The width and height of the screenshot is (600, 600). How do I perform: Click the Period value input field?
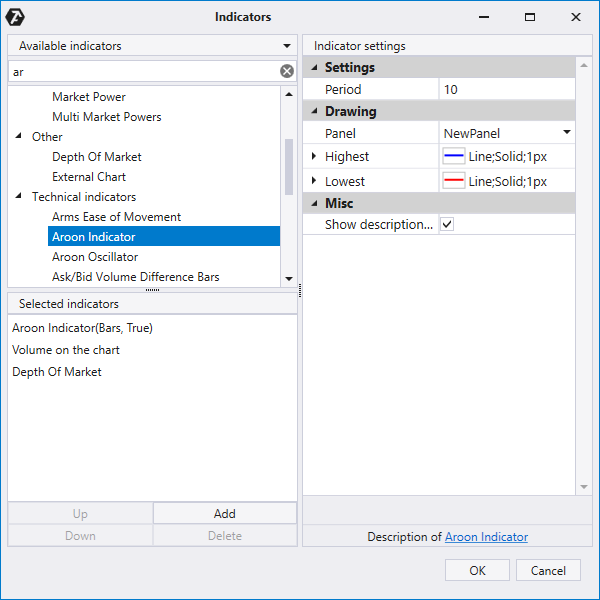(507, 90)
